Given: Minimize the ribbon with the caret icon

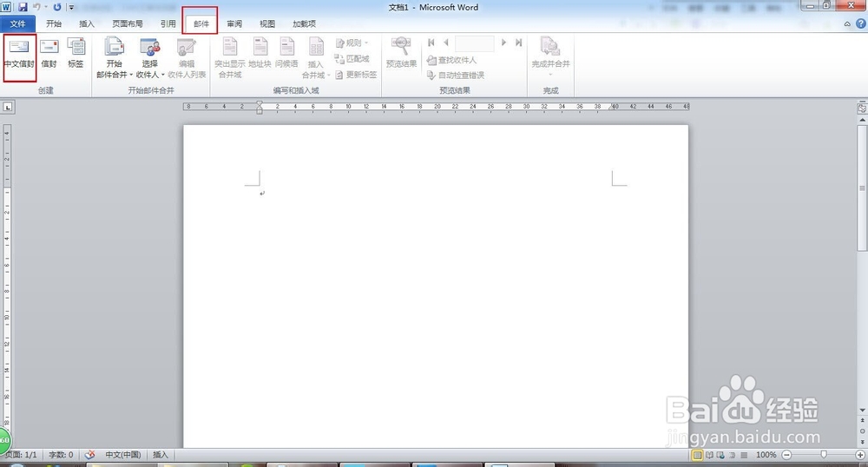Looking at the screenshot, I should (847, 23).
